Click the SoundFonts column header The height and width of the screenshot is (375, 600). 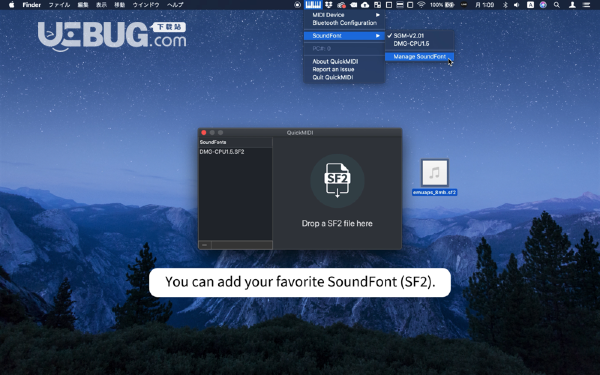click(235, 142)
